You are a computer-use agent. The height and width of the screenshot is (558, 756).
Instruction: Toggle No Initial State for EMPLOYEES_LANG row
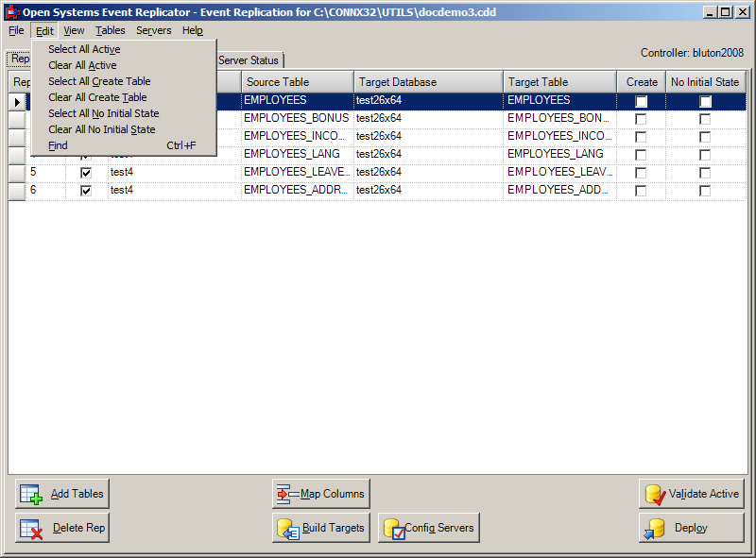tap(704, 153)
